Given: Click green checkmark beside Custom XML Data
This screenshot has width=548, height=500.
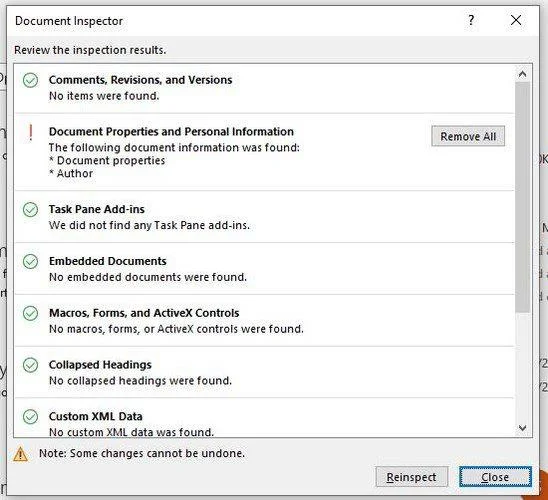Looking at the screenshot, I should pos(30,416).
